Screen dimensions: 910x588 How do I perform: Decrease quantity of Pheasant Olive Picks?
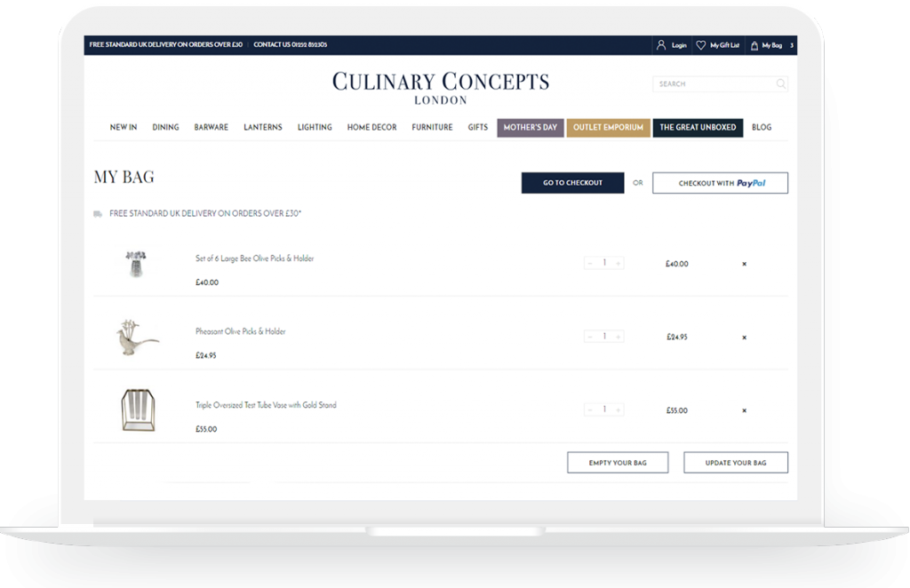(589, 337)
